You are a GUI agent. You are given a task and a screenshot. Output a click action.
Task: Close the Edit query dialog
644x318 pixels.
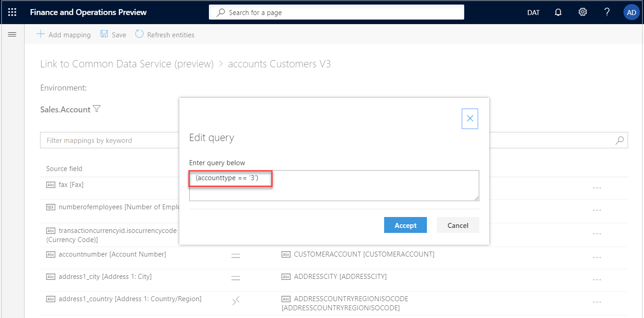point(470,119)
